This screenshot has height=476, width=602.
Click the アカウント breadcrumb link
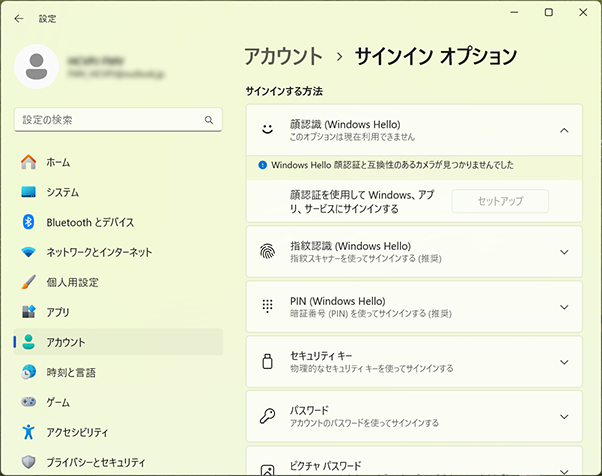pyautogui.click(x=283, y=56)
